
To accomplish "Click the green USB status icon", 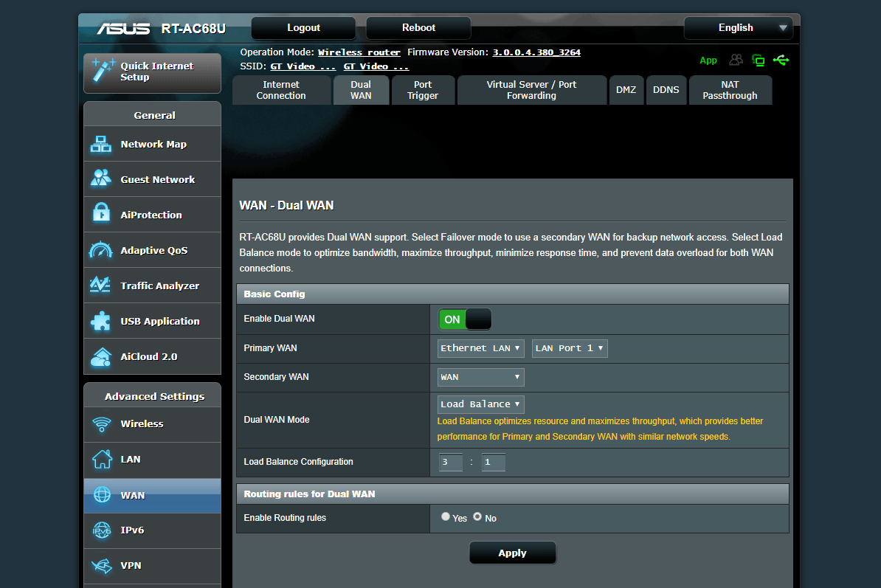I will tap(781, 60).
